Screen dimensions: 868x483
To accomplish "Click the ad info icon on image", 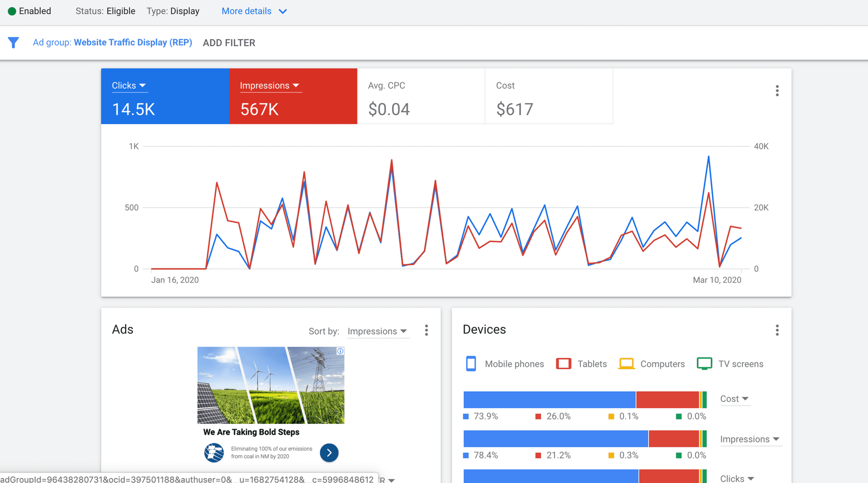I will click(340, 351).
